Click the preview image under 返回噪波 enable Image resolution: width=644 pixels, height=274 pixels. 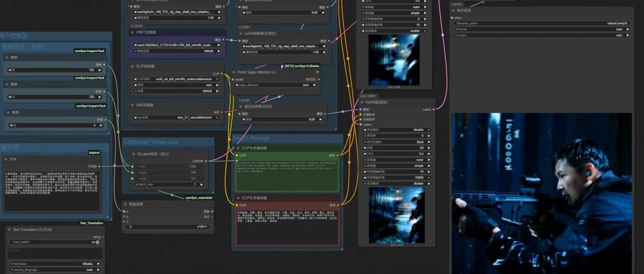click(394, 60)
